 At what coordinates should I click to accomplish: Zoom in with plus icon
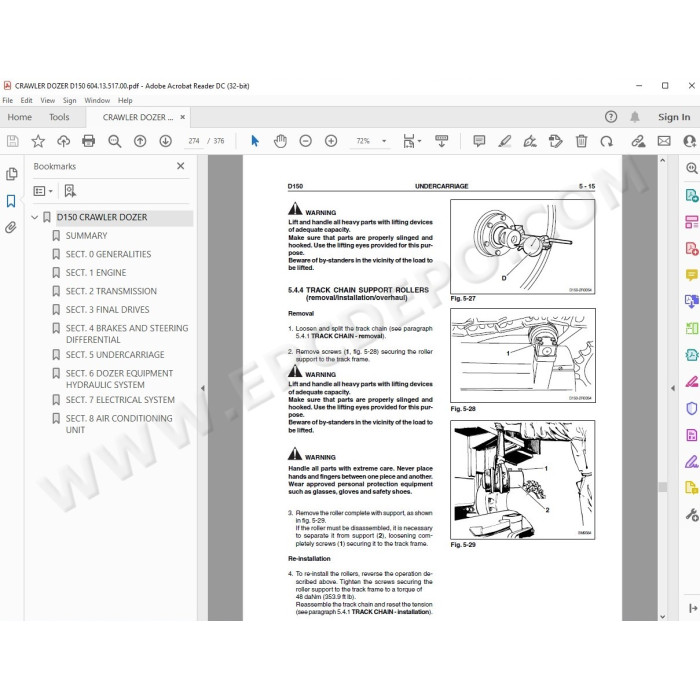pyautogui.click(x=331, y=142)
